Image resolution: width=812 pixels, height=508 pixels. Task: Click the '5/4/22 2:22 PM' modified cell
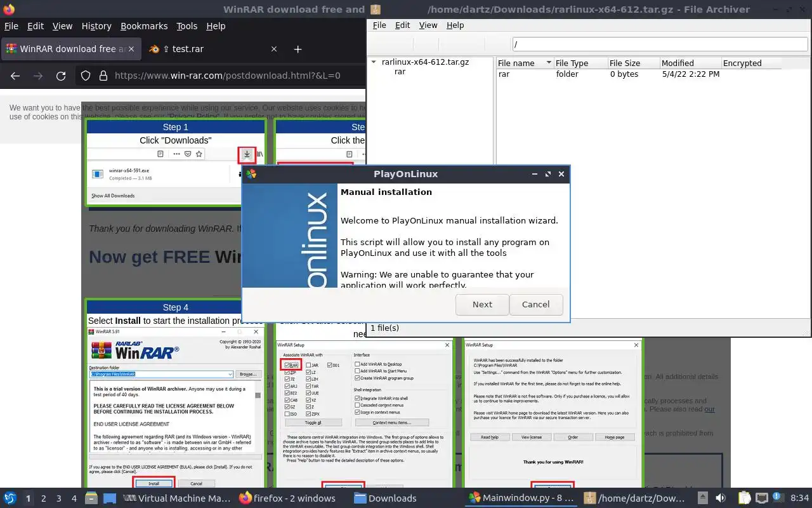(690, 74)
